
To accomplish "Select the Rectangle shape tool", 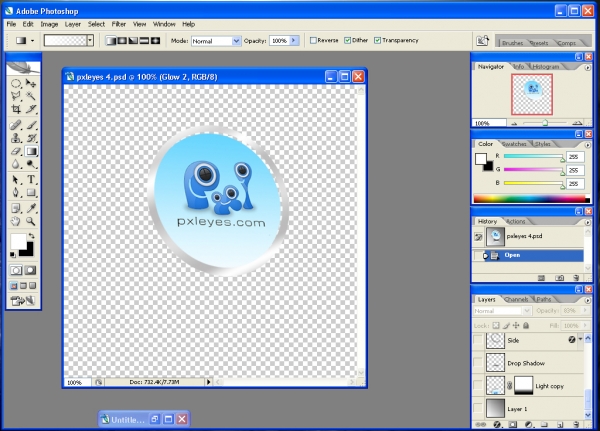I will pos(31,192).
